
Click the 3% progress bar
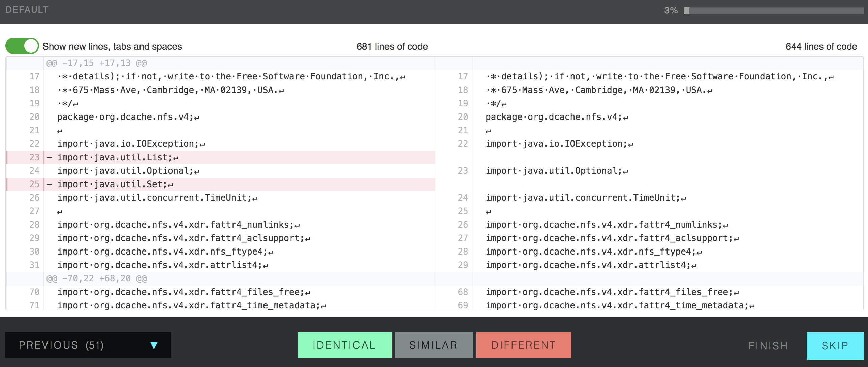(x=773, y=11)
